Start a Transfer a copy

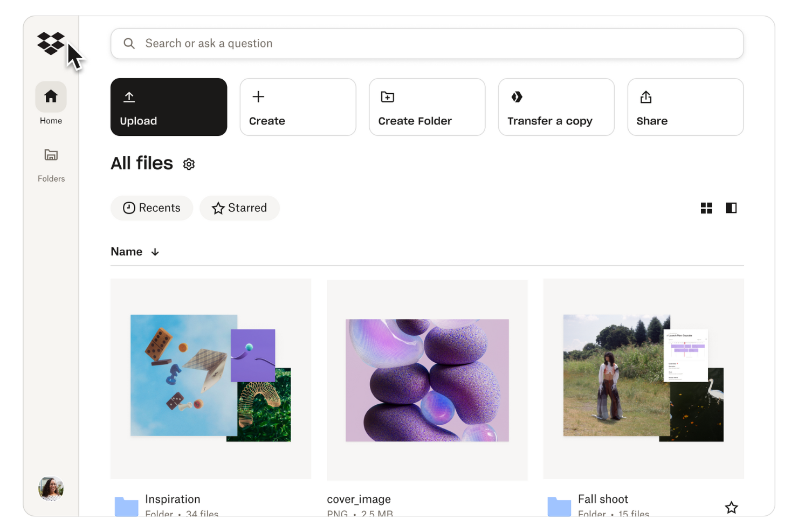[556, 107]
